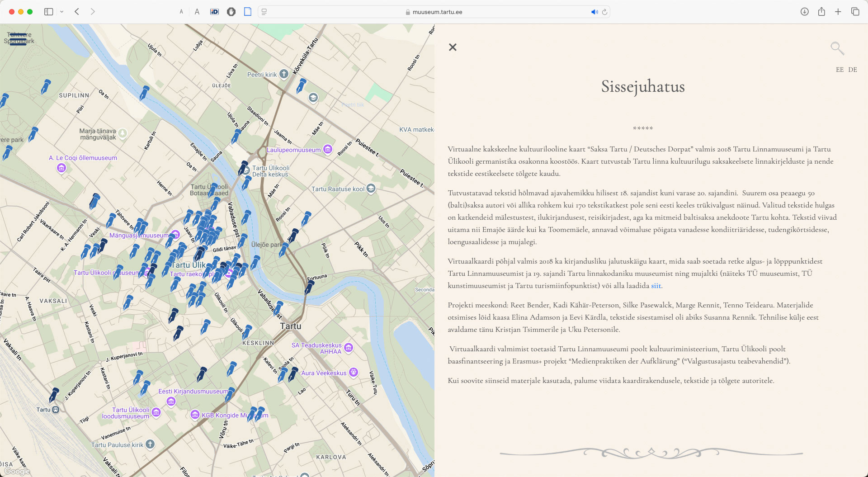Click the A. Le Coq õllemuuseum marker
This screenshot has width=868, height=477.
tap(61, 168)
